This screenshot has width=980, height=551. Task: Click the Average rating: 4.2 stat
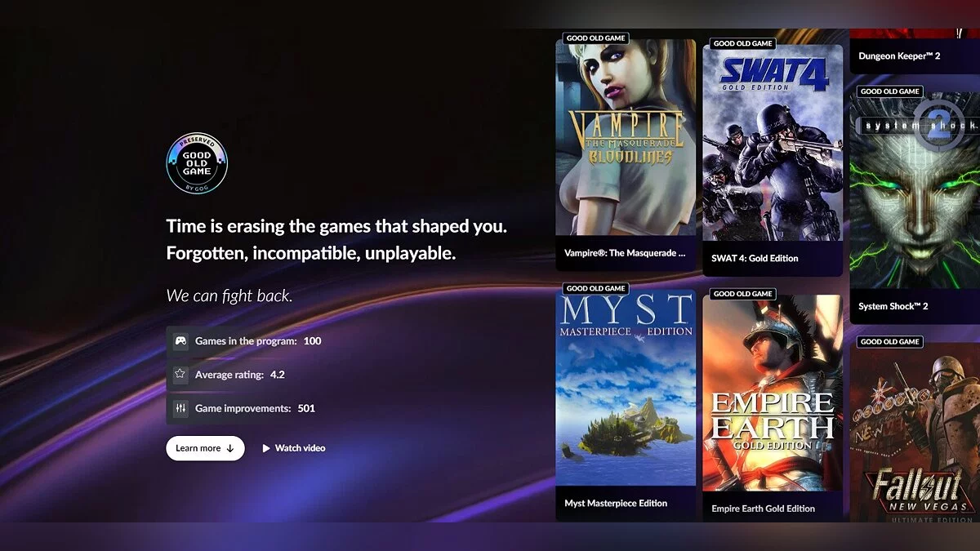pyautogui.click(x=239, y=375)
